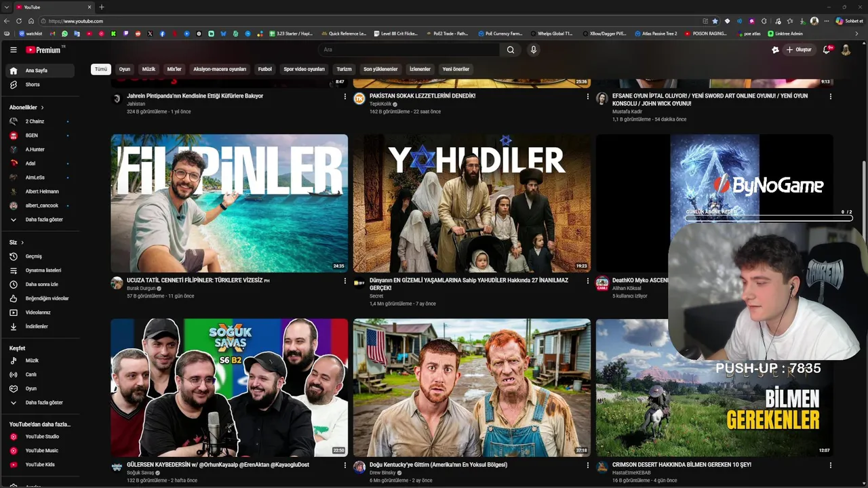The width and height of the screenshot is (868, 488).
Task: Open options menu for Doğu Kentucky video
Action: pos(588,466)
